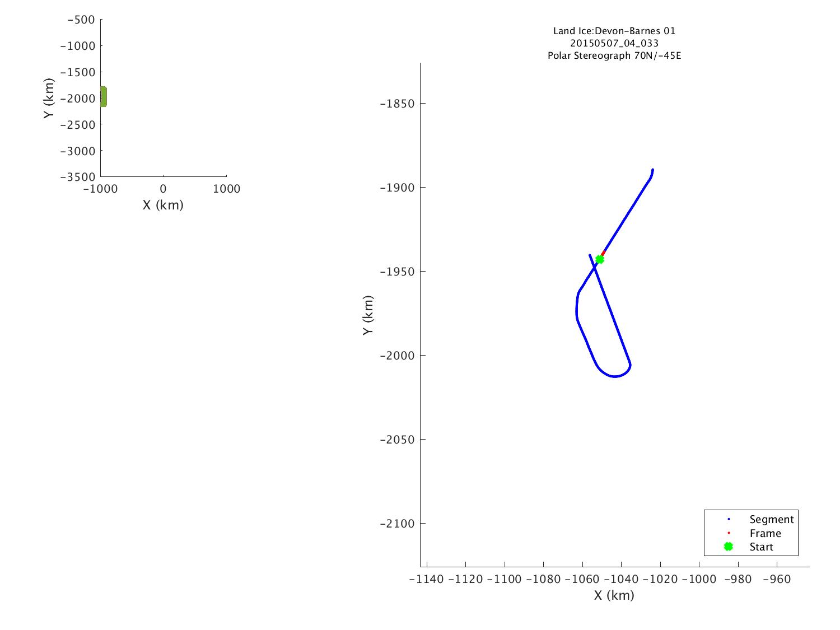Click the green Start symbol in the legend
The height and width of the screenshot is (630, 840).
pos(728,547)
